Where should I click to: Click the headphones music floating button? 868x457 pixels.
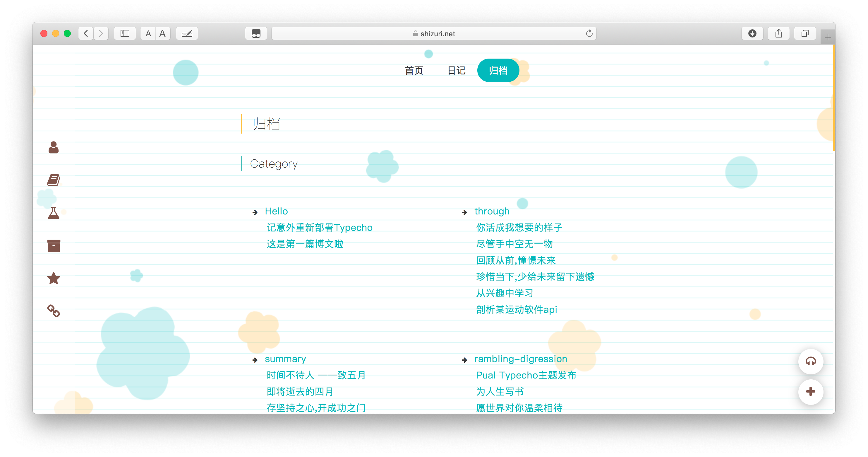[810, 361]
